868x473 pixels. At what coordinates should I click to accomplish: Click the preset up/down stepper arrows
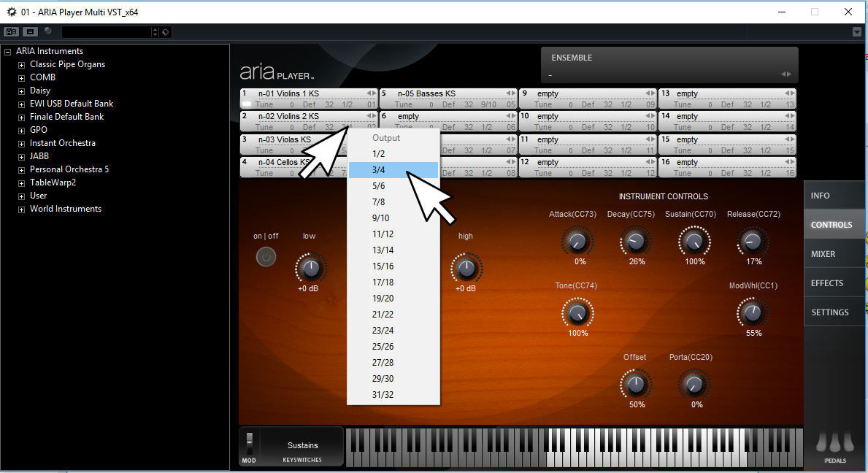coord(155,32)
